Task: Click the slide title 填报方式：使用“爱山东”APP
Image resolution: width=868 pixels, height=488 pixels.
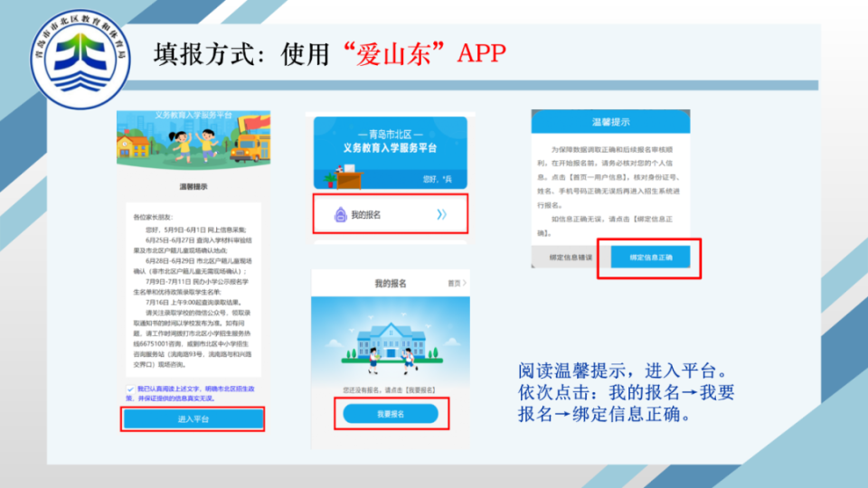Action: 330,53
